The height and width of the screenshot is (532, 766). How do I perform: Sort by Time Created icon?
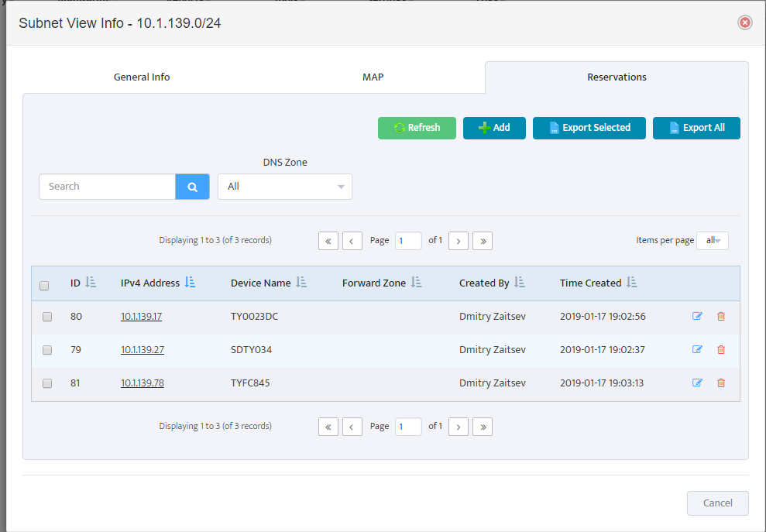(632, 283)
